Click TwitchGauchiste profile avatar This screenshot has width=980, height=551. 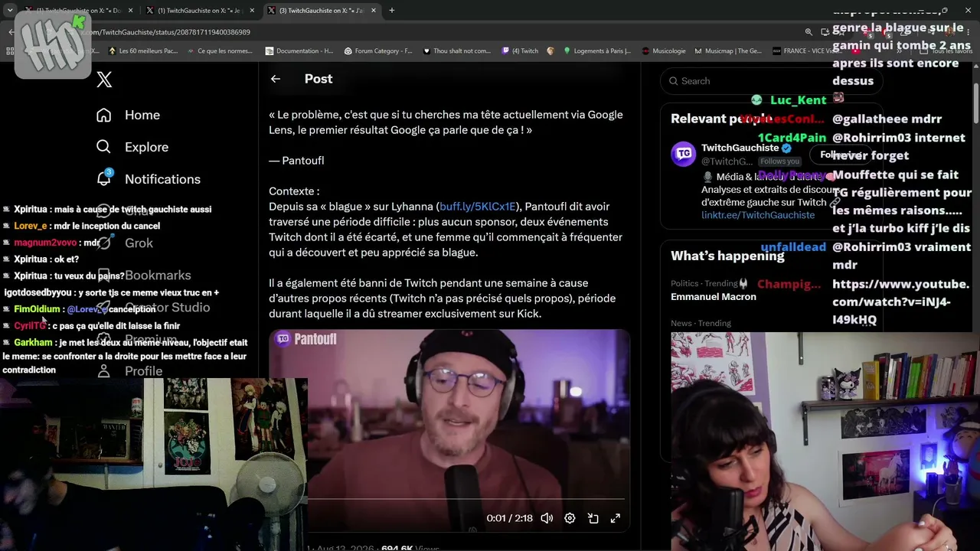(684, 154)
